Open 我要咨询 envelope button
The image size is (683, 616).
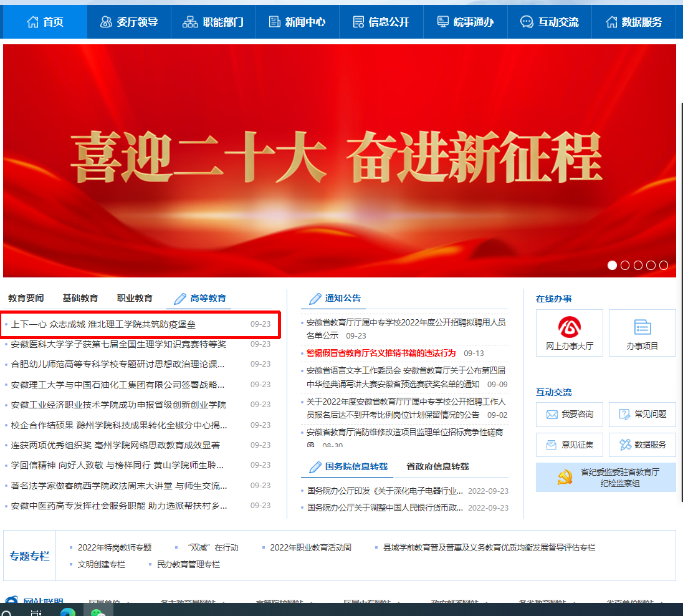point(569,414)
